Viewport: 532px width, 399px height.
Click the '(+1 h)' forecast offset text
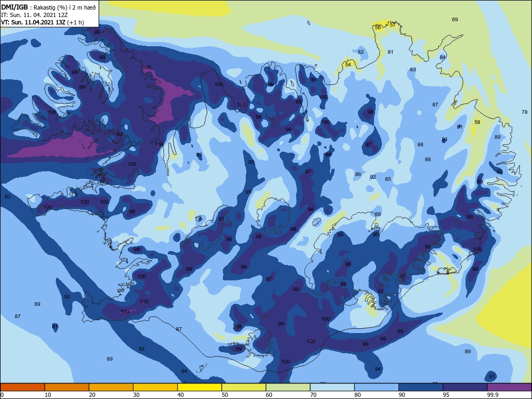76,22
